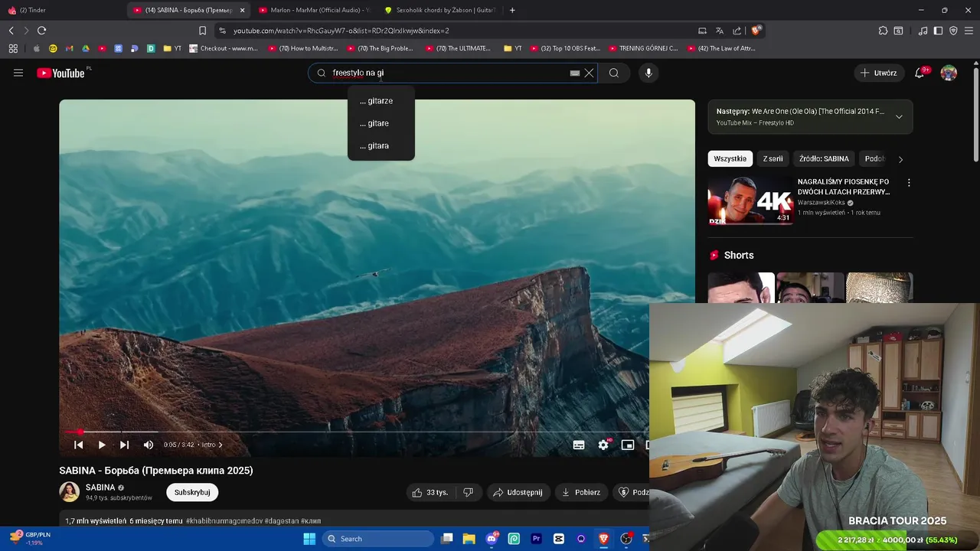Open the Brave Shields lion icon
Screen dimensions: 980x551
[756, 31]
